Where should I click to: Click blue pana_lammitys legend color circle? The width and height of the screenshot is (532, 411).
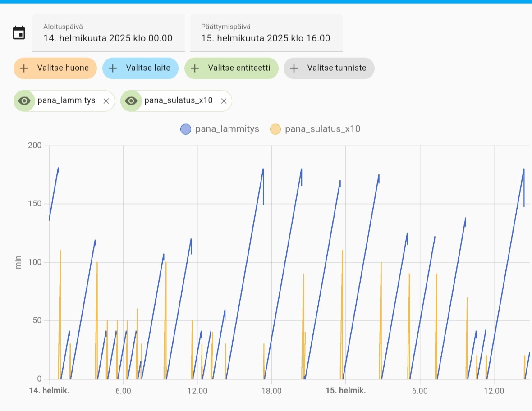coord(186,129)
